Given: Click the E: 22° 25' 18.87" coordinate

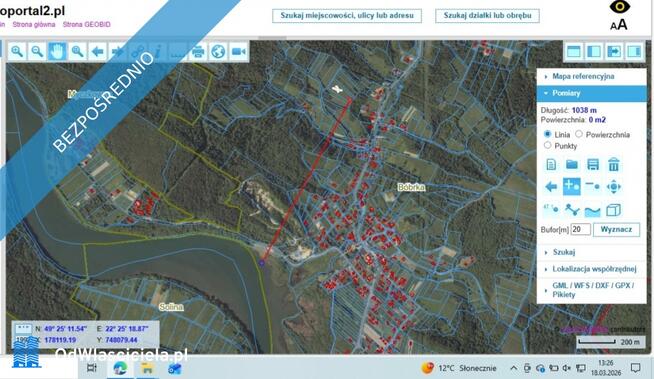Looking at the screenshot, I should 123,329.
